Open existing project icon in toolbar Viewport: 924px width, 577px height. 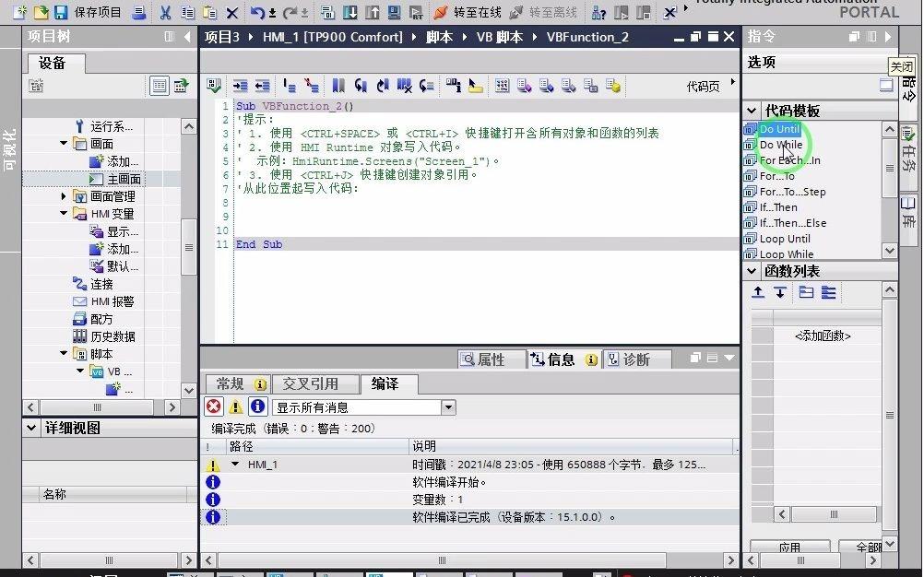pos(40,12)
